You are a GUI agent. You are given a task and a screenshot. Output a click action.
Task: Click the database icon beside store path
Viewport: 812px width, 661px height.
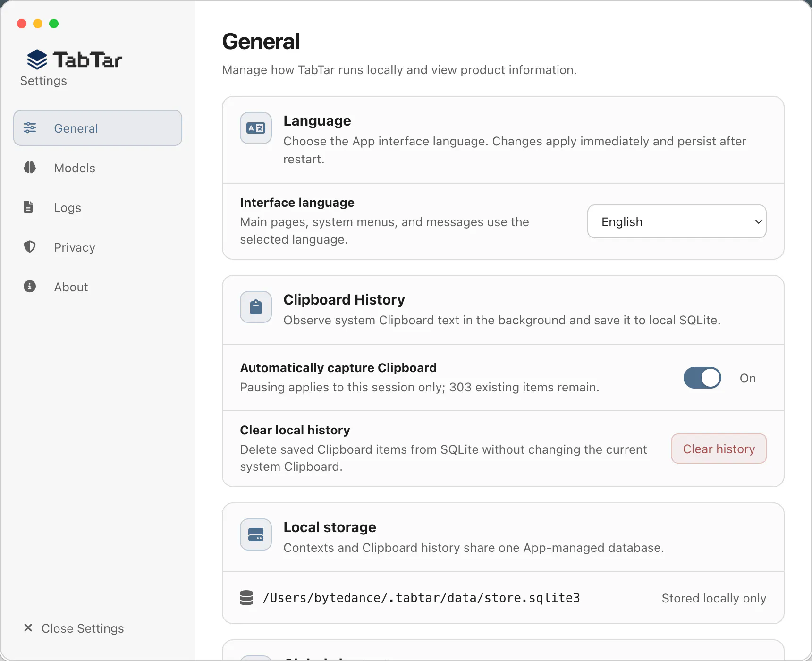point(246,598)
